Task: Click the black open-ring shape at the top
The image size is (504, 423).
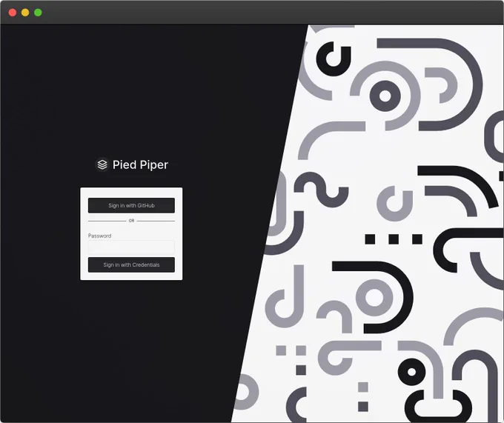Action: [x=334, y=59]
